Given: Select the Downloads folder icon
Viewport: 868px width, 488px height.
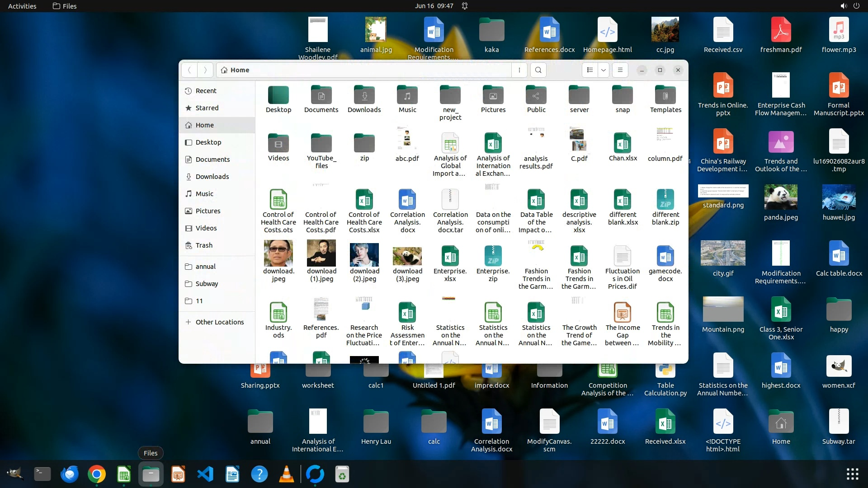Looking at the screenshot, I should click(364, 96).
